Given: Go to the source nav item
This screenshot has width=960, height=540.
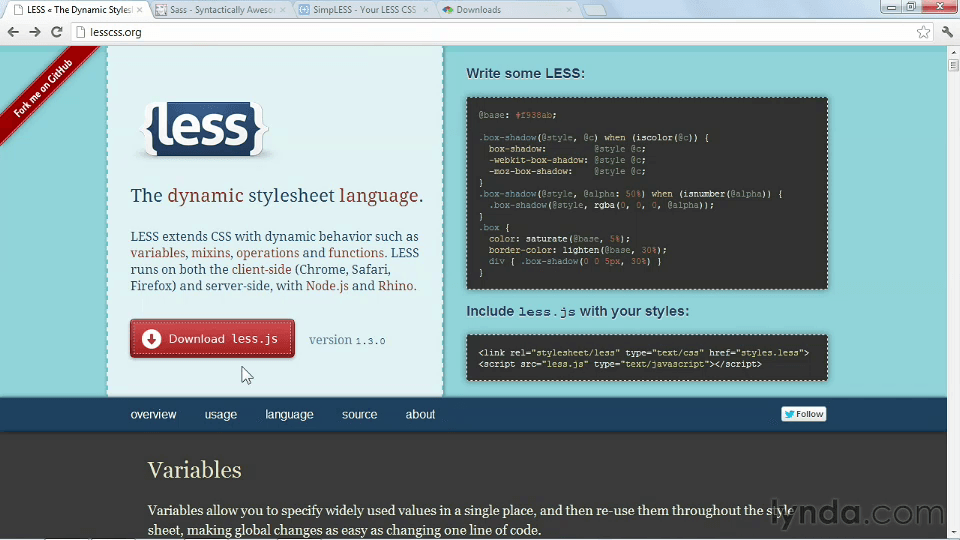Looking at the screenshot, I should 359,414.
